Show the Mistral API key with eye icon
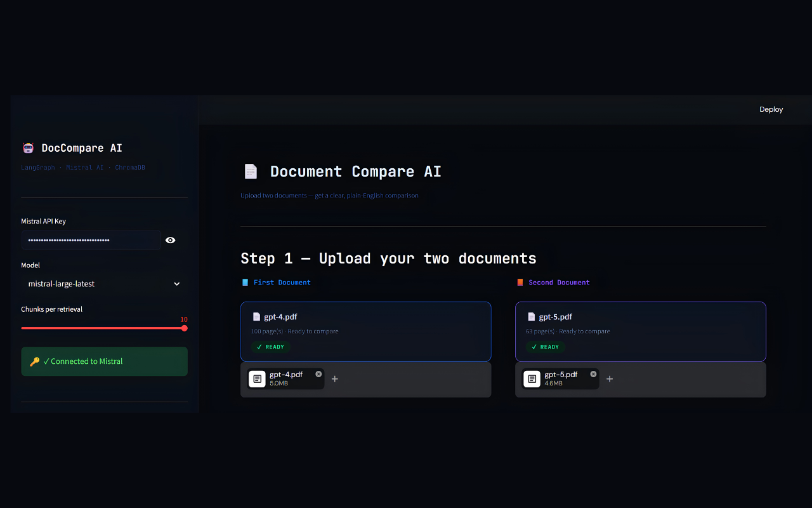Screen dimensions: 812x508 [x=170, y=240]
